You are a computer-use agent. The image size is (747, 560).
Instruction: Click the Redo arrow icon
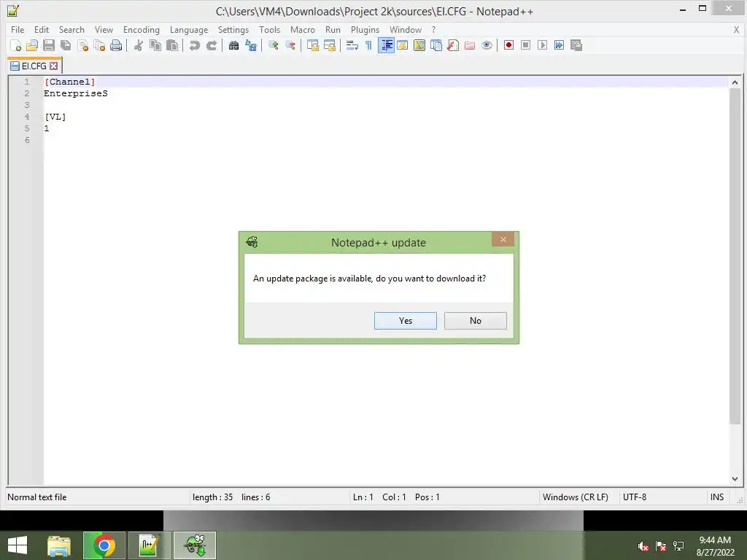click(x=211, y=45)
